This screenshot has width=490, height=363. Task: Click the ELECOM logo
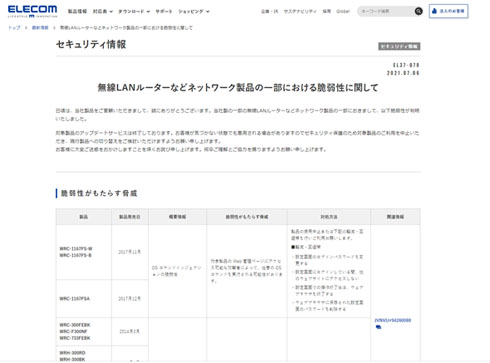pos(32,11)
